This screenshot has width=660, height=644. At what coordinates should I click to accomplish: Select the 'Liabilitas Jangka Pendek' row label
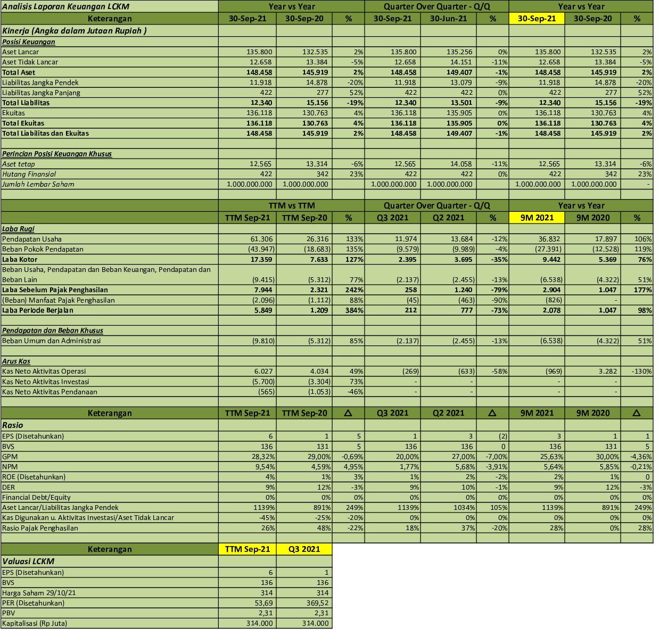[40, 82]
